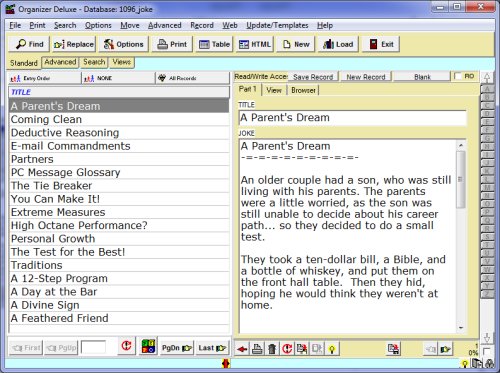Open the Options toolbar button

[123, 44]
